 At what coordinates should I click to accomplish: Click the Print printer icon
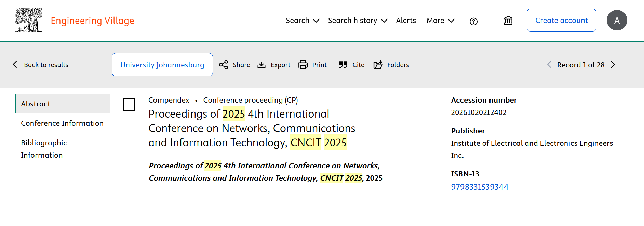tap(303, 65)
